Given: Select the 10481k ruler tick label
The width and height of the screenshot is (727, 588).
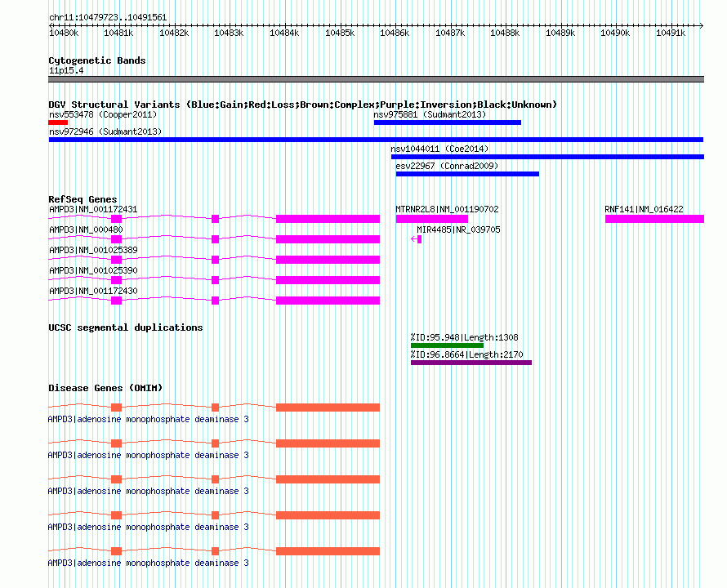Looking at the screenshot, I should (x=118, y=33).
